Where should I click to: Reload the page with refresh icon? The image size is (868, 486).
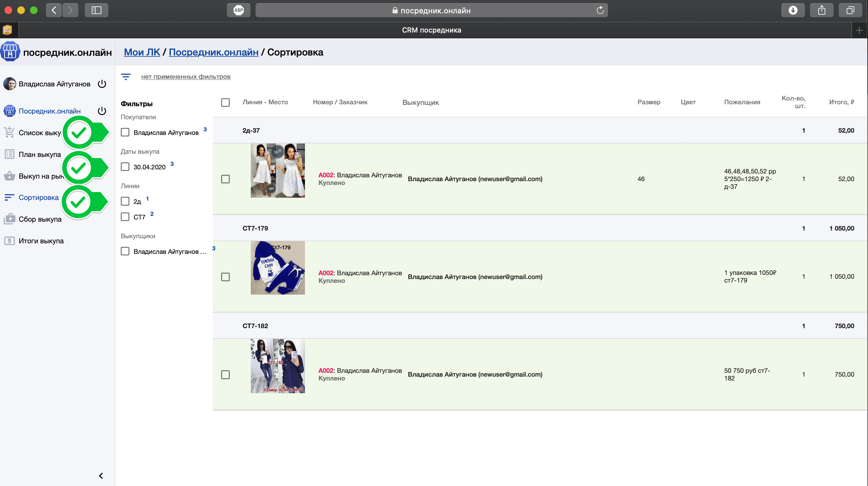[x=600, y=10]
